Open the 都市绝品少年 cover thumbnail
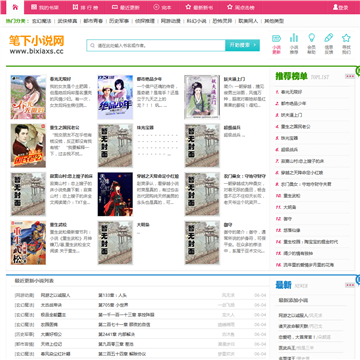 [x=115, y=97]
